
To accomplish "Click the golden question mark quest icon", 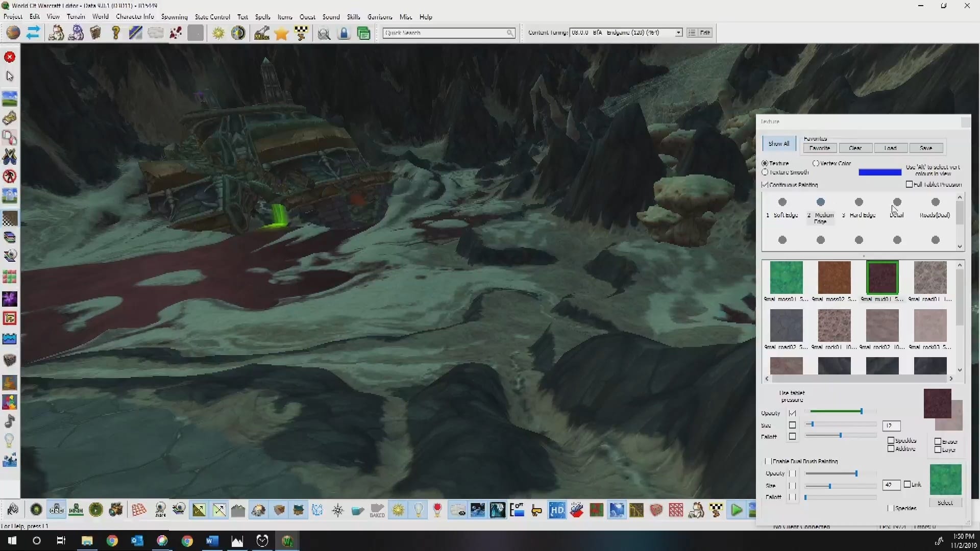I will [116, 33].
